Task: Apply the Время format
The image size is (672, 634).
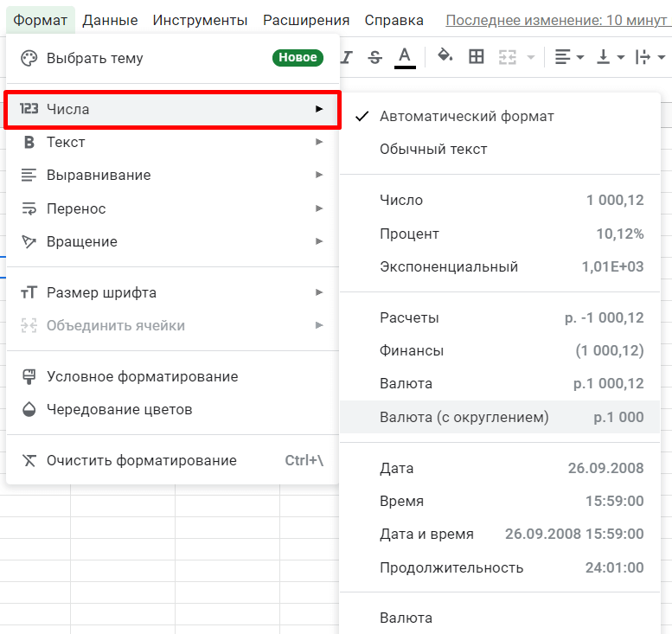Action: pyautogui.click(x=500, y=501)
